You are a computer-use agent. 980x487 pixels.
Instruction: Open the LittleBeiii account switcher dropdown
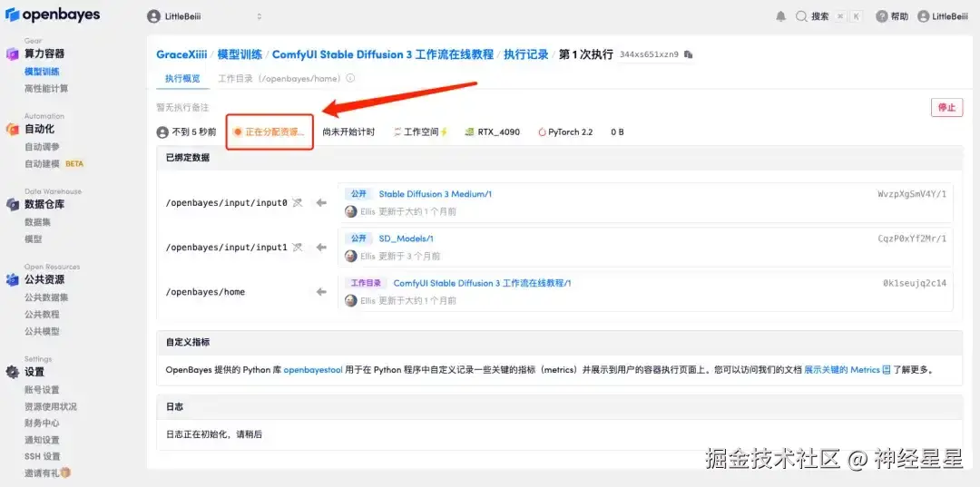(204, 17)
